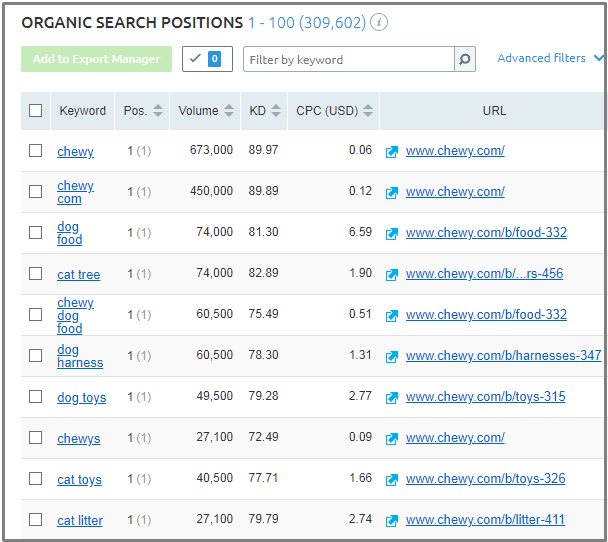608x542 pixels.
Task: Open external link icon for dog toys row
Action: click(x=392, y=398)
